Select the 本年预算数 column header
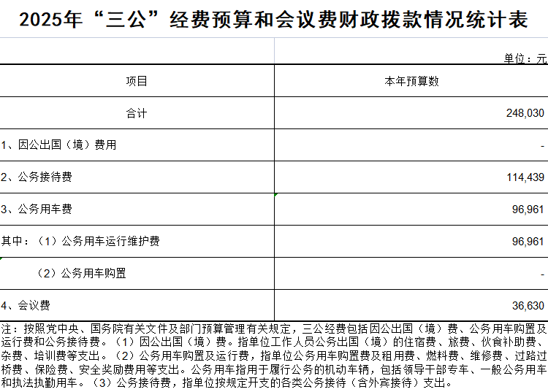 pyautogui.click(x=411, y=81)
